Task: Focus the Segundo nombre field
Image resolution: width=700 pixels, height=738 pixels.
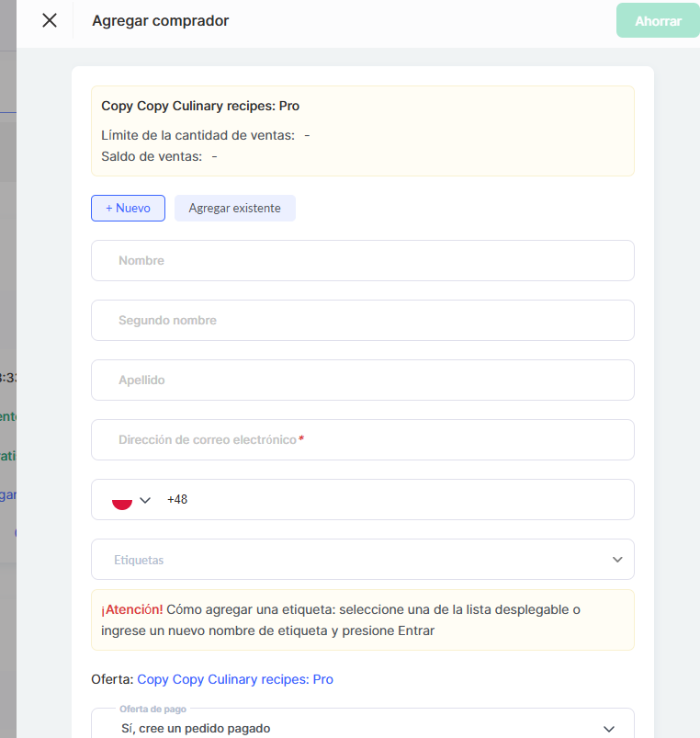Action: point(362,321)
